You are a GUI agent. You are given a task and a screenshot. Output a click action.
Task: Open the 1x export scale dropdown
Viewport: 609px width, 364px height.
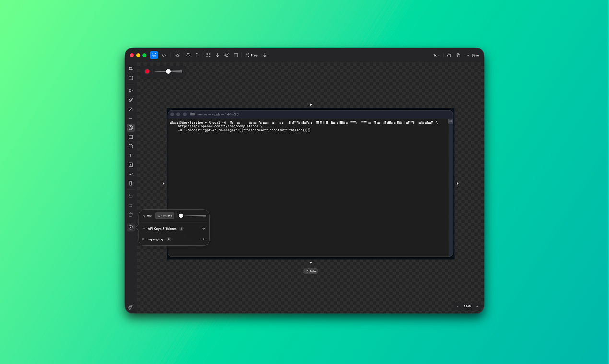pyautogui.click(x=436, y=55)
